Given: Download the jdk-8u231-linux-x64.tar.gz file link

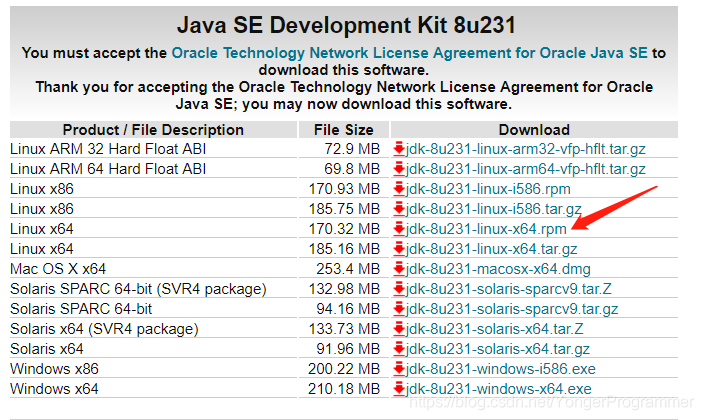Looking at the screenshot, I should (491, 249).
